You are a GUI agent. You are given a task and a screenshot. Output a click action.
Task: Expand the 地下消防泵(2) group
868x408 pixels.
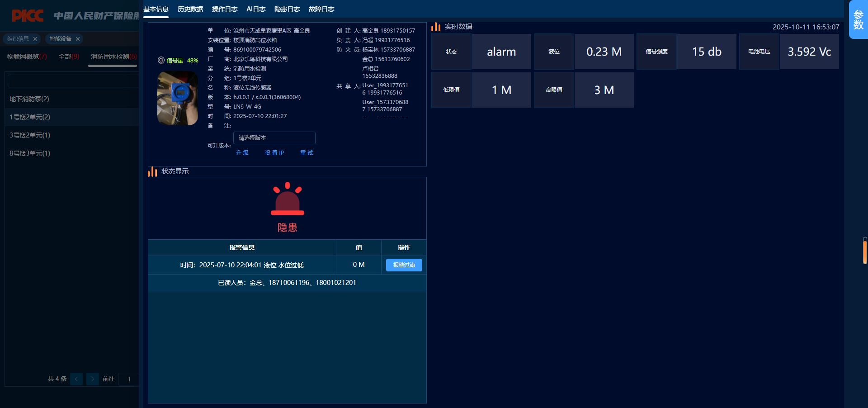(x=29, y=99)
